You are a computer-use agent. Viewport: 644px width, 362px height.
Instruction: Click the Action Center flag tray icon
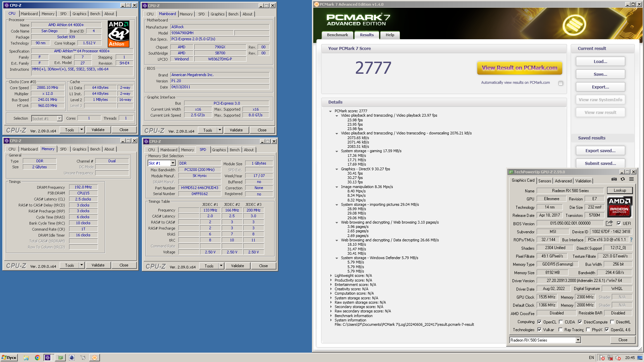point(602,358)
